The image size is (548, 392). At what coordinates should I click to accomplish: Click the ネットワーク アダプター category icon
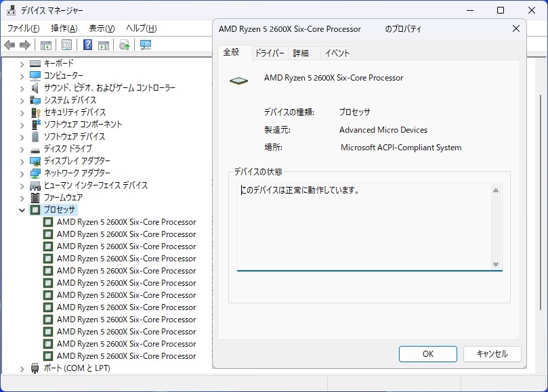(35, 173)
